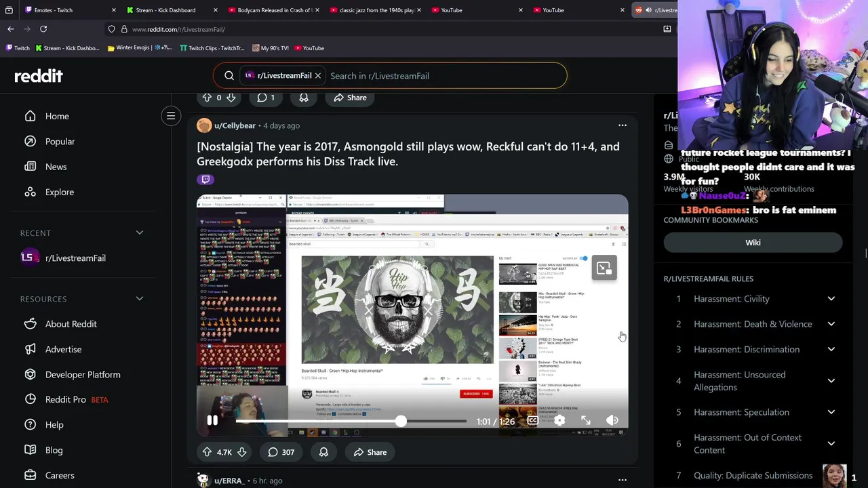Open My 90's TV! bookmark

click(x=270, y=48)
